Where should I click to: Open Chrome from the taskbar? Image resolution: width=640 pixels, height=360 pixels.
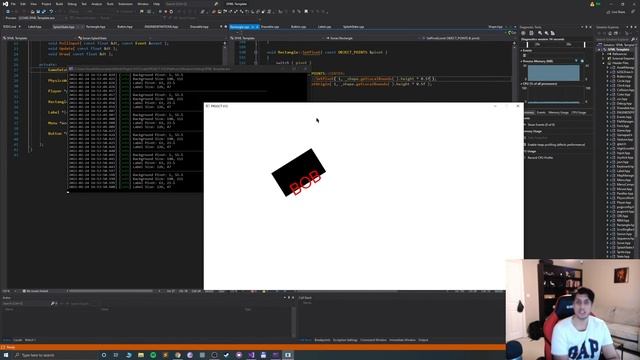[x=178, y=355]
